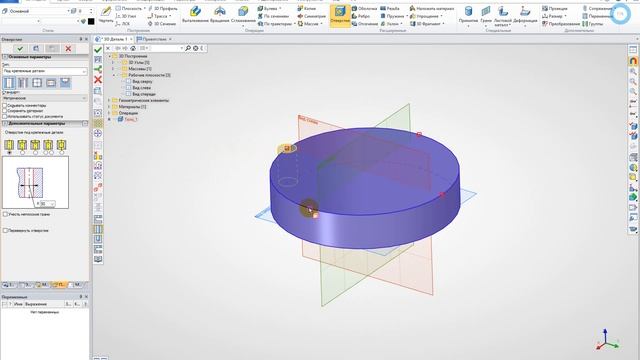Select first fastener hole radio button
This screenshot has width=640, height=360.
click(9, 153)
